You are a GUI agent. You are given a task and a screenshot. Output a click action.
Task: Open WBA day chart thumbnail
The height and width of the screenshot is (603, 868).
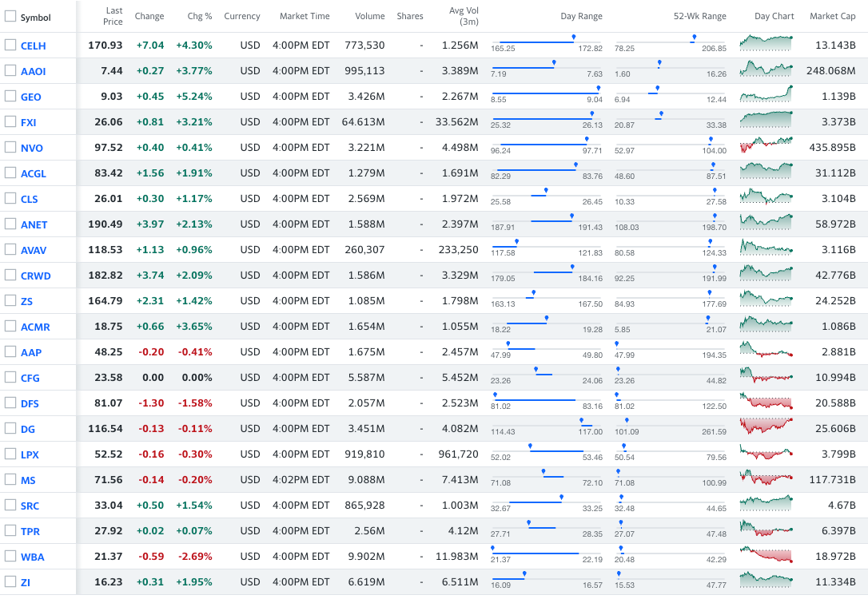pos(766,553)
